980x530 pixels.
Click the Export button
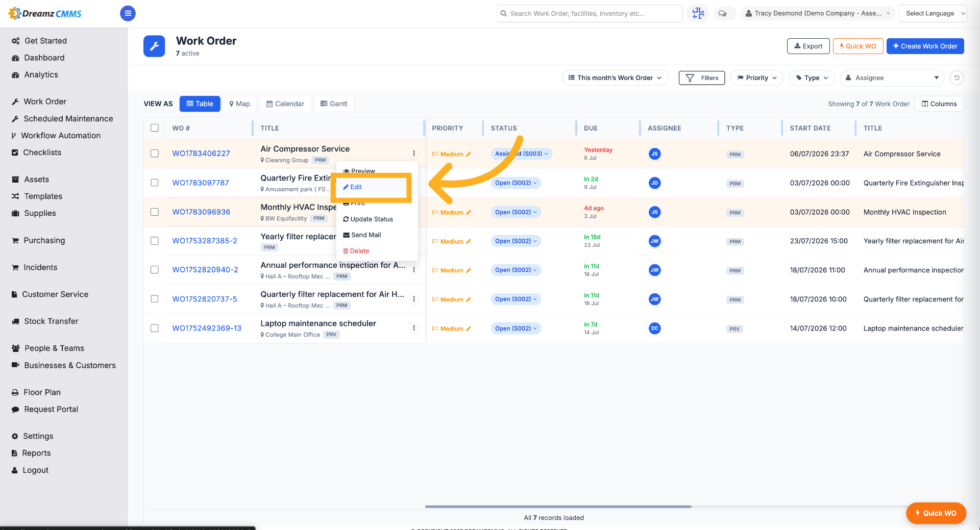(808, 46)
